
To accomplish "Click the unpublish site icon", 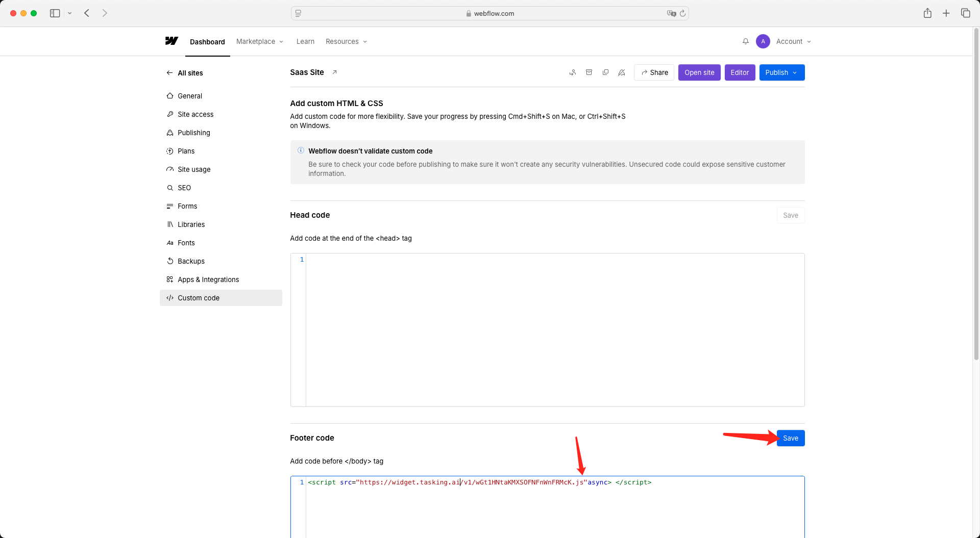I will tap(622, 72).
